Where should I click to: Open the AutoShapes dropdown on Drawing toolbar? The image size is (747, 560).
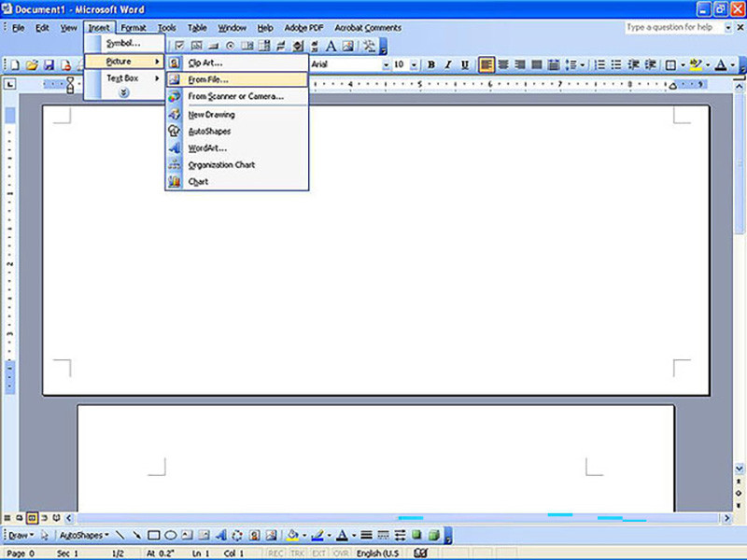click(x=84, y=535)
